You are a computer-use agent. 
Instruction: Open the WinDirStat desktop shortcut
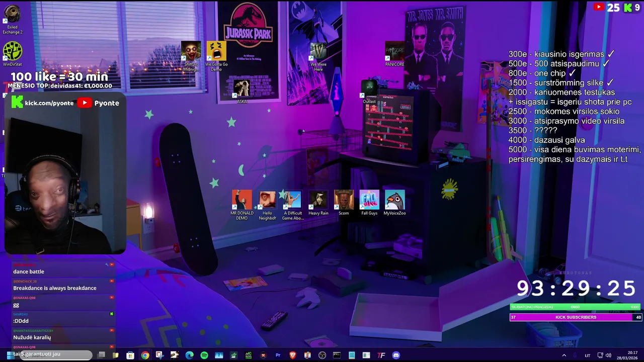12,54
